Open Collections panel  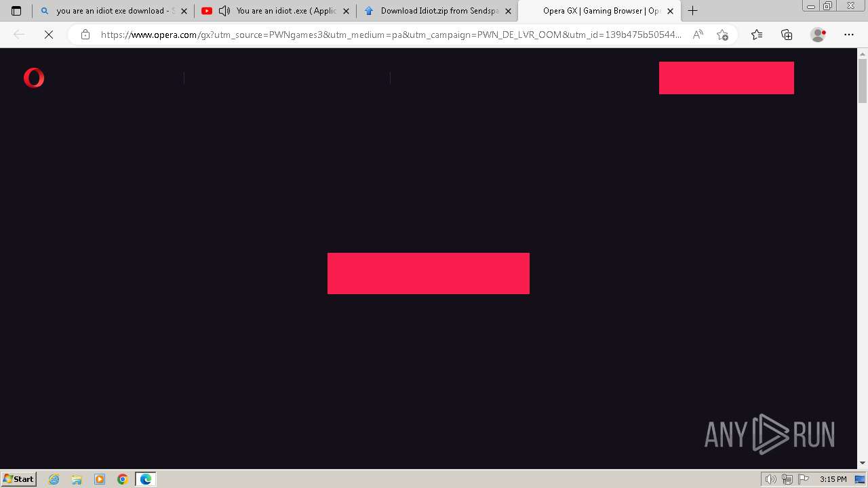[x=787, y=35]
